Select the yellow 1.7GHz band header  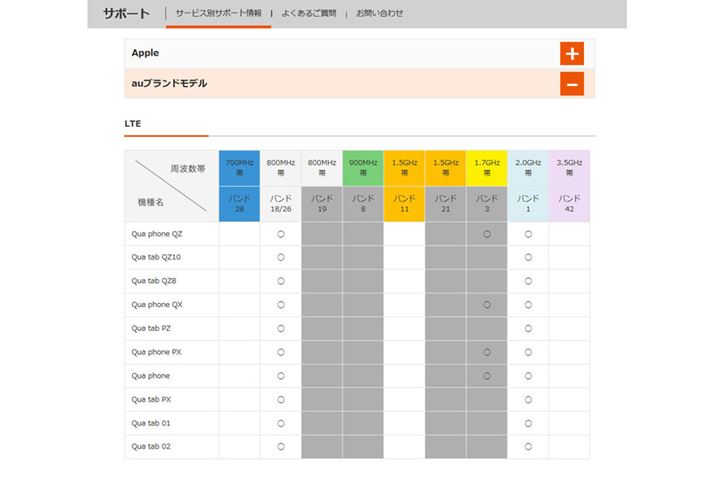click(486, 167)
